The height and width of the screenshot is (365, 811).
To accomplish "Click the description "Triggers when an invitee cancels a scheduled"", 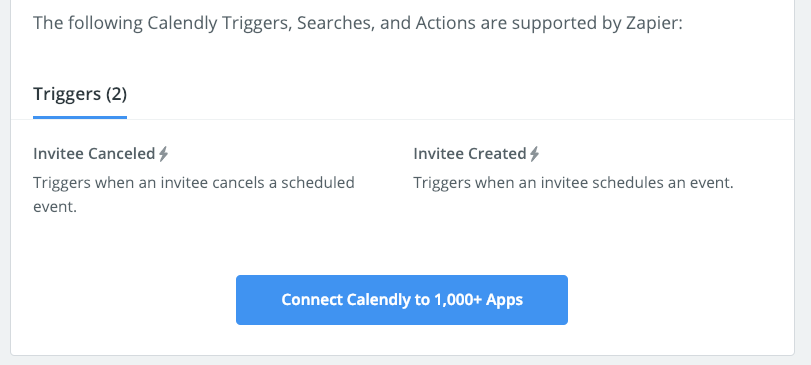I will pos(194,182).
